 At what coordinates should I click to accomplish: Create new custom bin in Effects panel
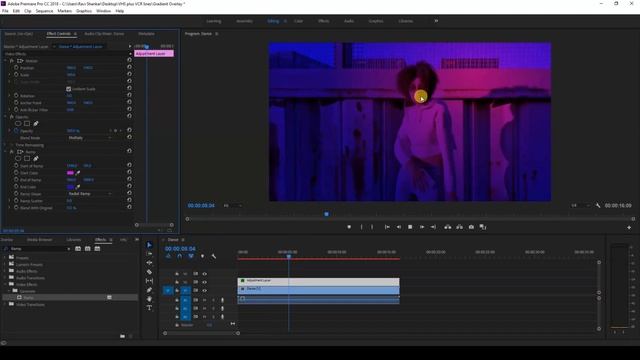(122, 336)
